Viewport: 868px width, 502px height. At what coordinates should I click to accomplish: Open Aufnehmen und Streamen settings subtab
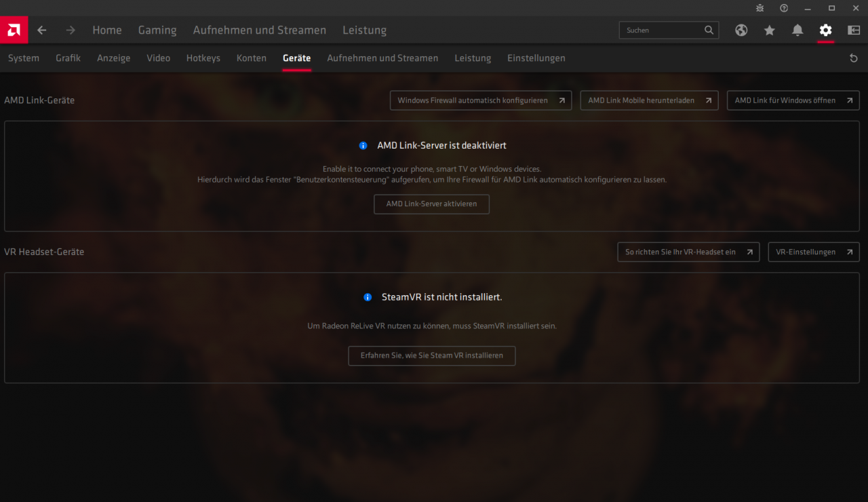coord(382,58)
